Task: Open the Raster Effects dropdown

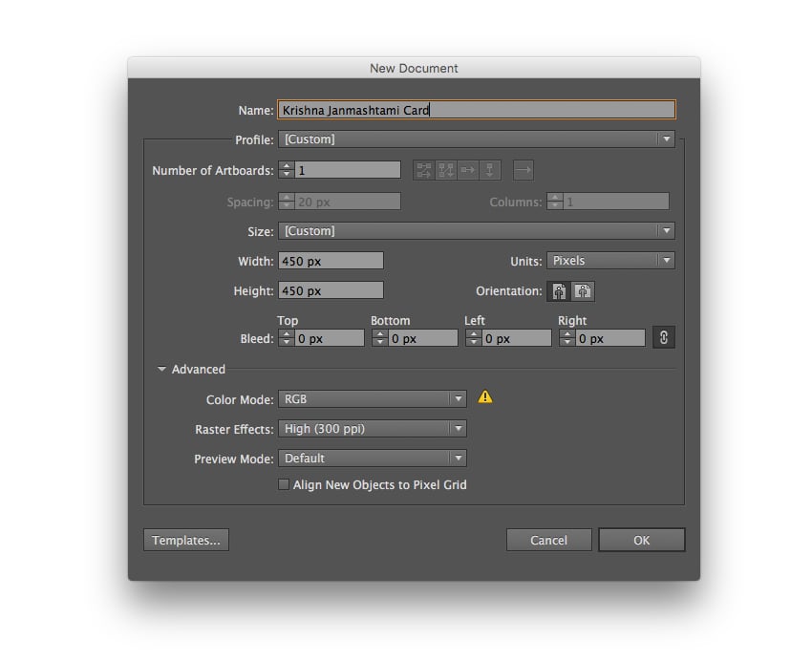Action: (459, 429)
